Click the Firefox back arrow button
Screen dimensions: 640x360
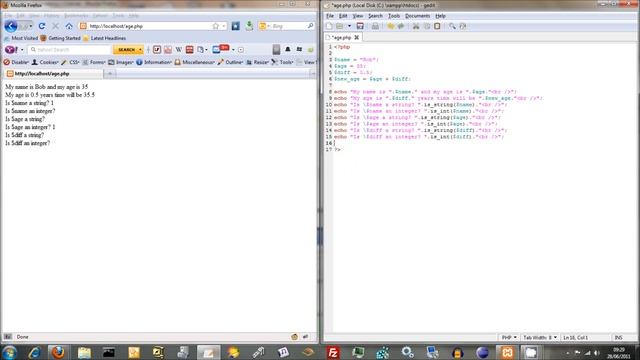[11, 26]
